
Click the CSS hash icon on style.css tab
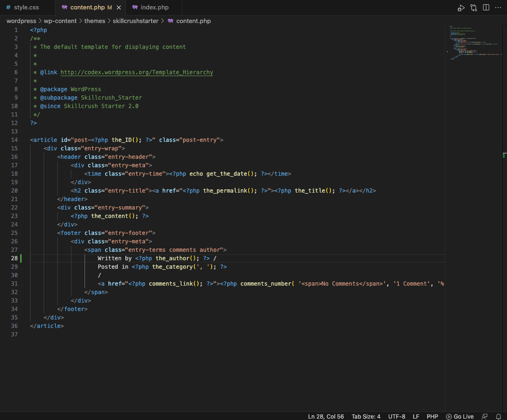pos(8,7)
